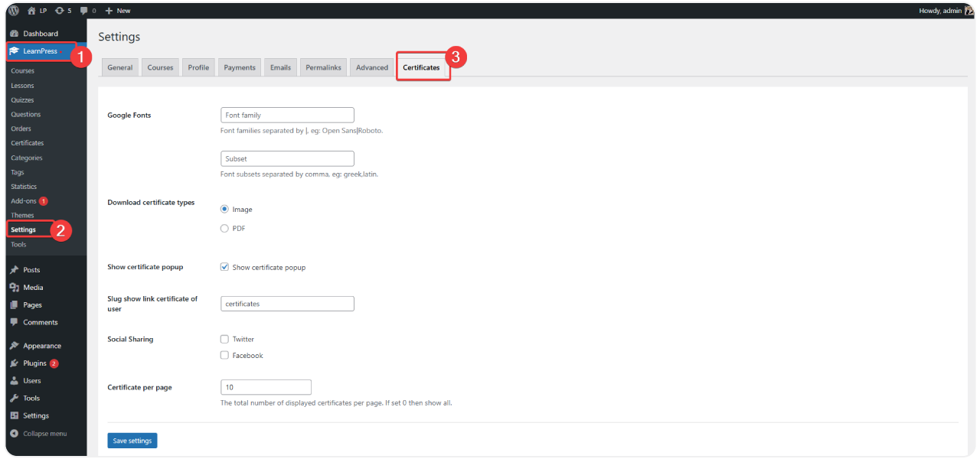The height and width of the screenshot is (459, 980).
Task: Open the updates icon in admin bar
Action: click(60, 11)
